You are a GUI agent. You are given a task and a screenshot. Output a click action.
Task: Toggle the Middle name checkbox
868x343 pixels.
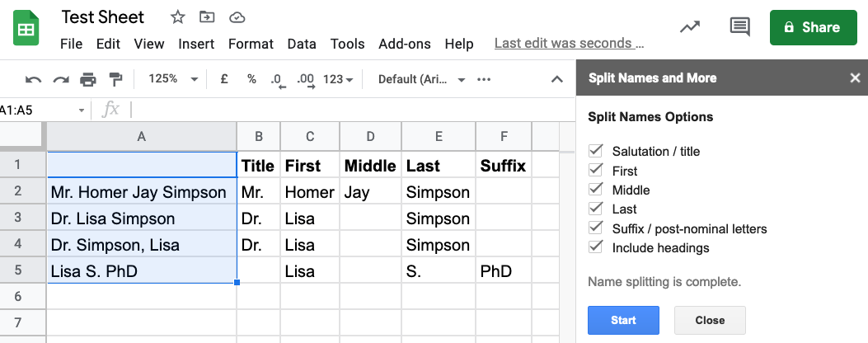click(x=596, y=189)
